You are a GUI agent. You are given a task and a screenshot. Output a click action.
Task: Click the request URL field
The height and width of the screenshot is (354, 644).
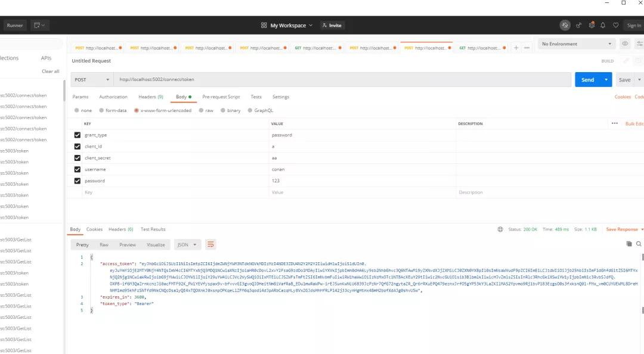(x=343, y=79)
